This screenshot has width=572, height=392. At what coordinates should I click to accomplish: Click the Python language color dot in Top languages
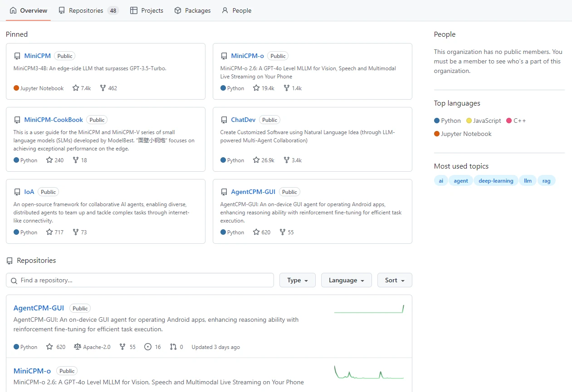point(437,121)
